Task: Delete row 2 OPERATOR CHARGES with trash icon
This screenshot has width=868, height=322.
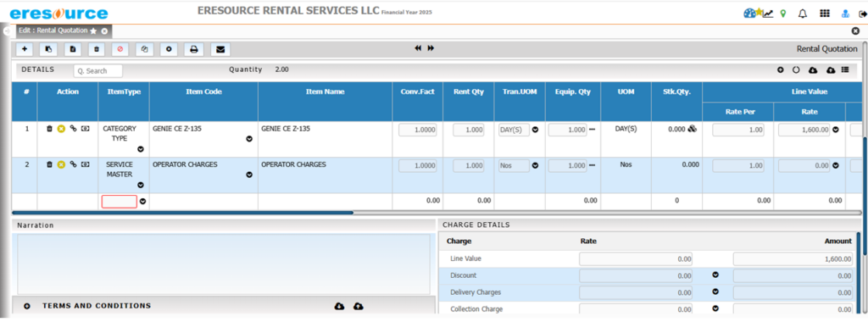Action: (49, 164)
